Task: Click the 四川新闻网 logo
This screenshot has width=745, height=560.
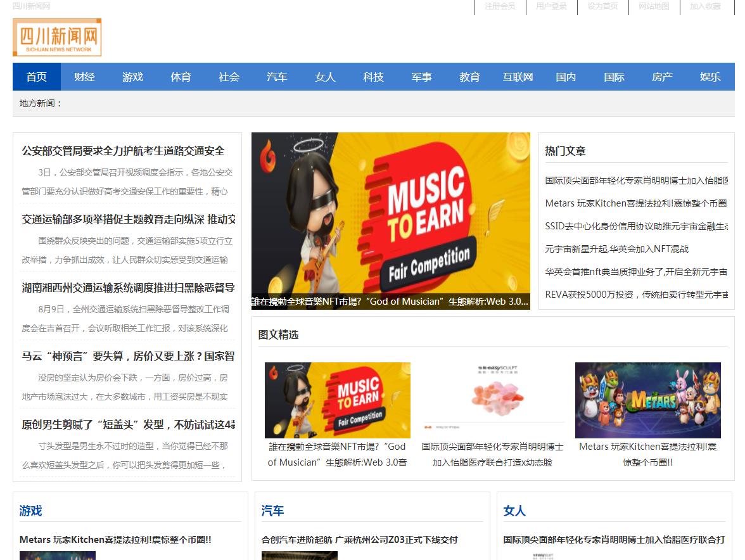Action: [57, 37]
